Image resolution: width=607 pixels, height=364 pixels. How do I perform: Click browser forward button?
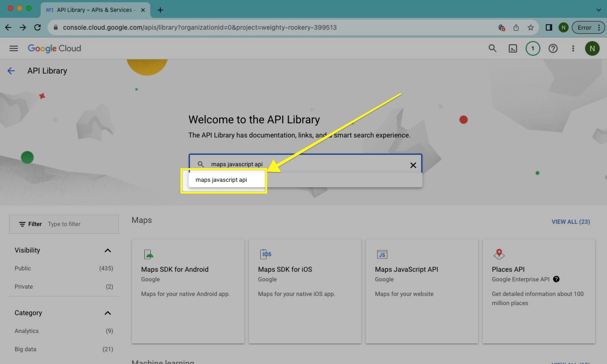click(x=23, y=27)
